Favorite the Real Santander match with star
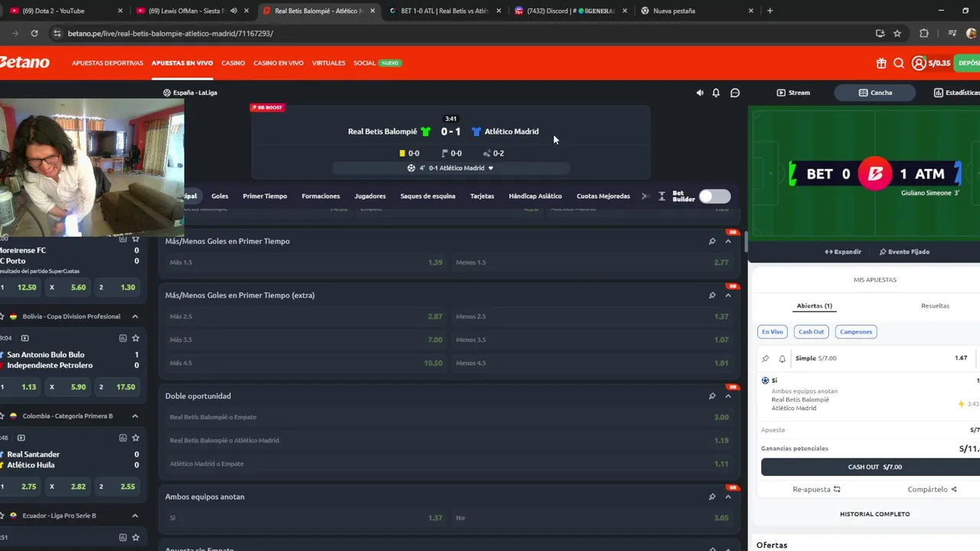This screenshot has height=551, width=980. point(136,438)
